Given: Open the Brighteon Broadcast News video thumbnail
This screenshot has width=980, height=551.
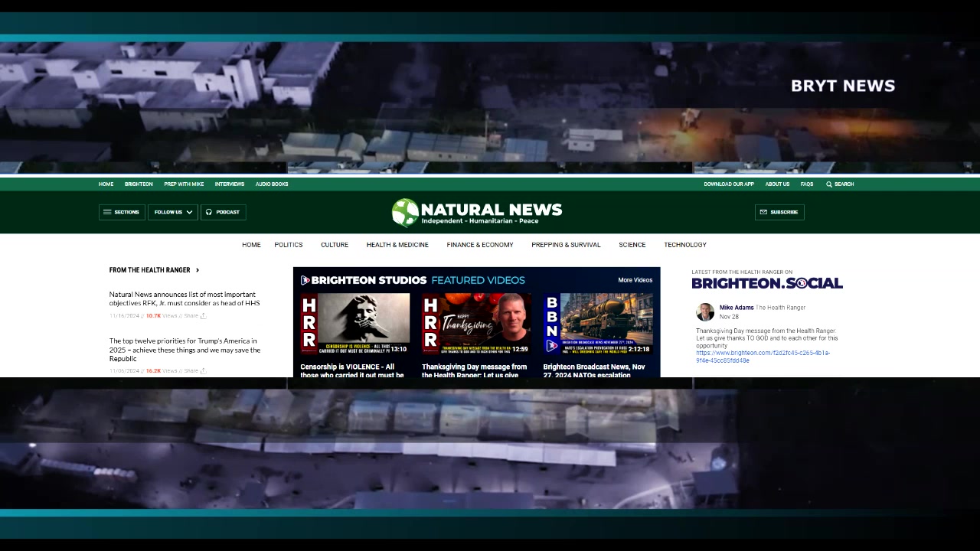Looking at the screenshot, I should pyautogui.click(x=597, y=324).
